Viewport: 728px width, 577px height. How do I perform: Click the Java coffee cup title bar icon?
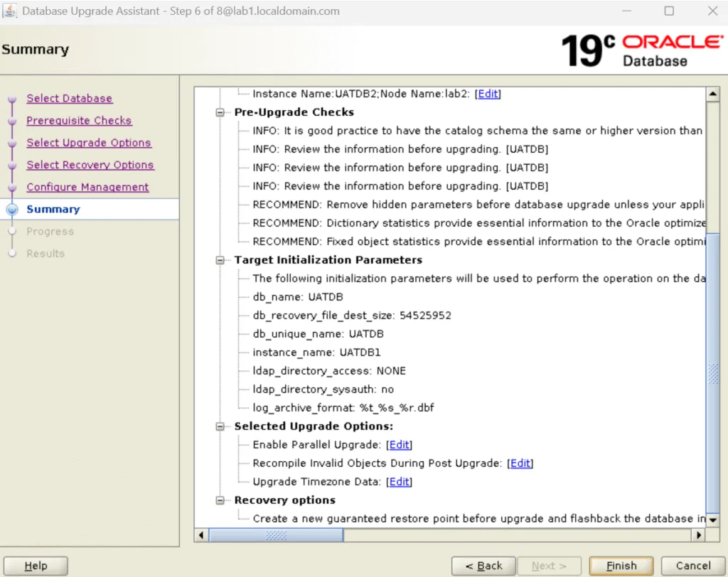[x=10, y=11]
